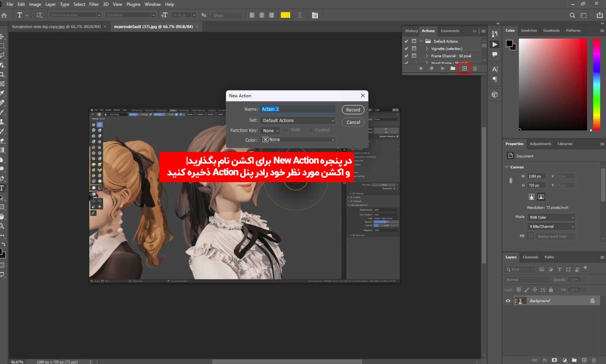
Task: Click the hue slider strip in Color panel
Action: (x=597, y=84)
